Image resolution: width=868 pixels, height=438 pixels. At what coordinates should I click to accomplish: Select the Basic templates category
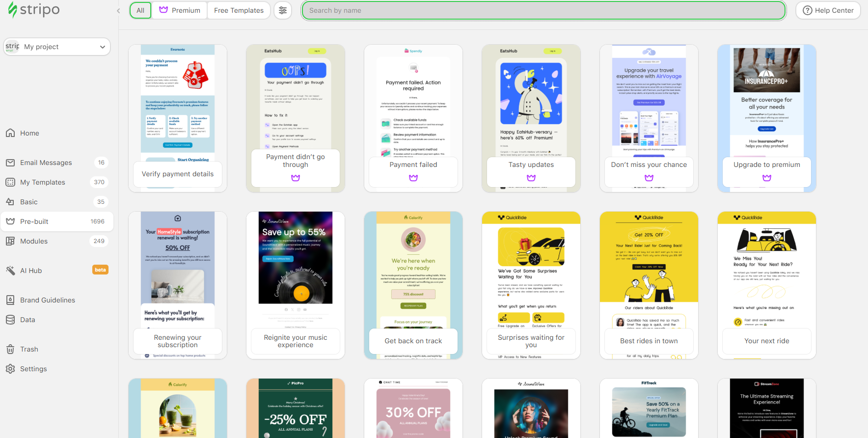coord(29,202)
